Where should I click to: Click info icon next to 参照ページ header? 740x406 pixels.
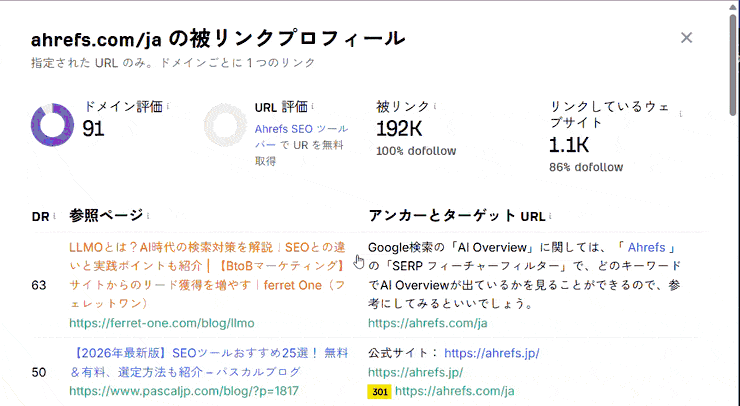(x=147, y=215)
